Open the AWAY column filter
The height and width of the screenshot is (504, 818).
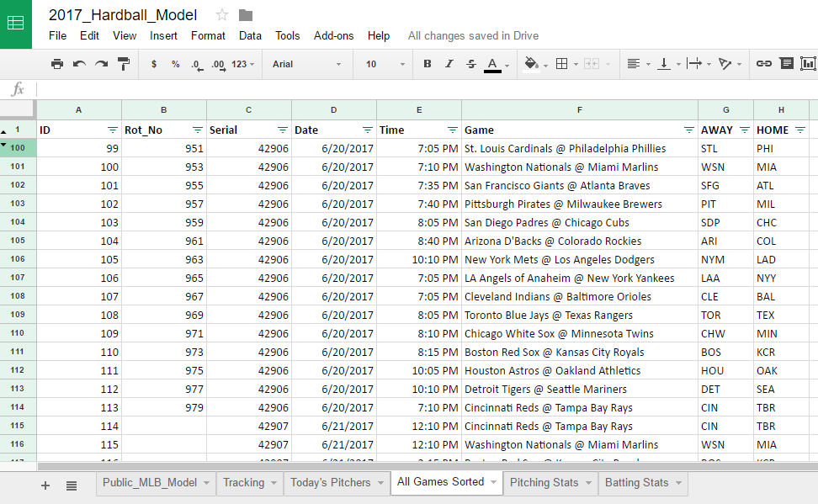point(745,130)
